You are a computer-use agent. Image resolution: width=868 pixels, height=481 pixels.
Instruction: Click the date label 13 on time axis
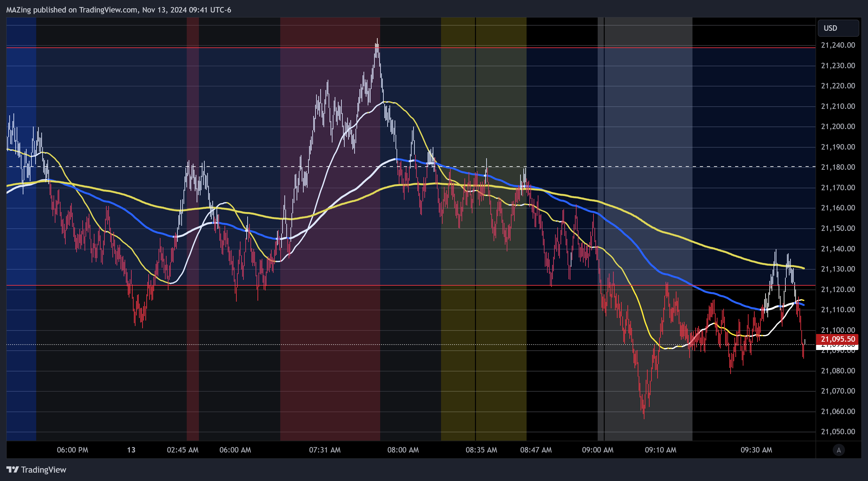click(x=131, y=450)
